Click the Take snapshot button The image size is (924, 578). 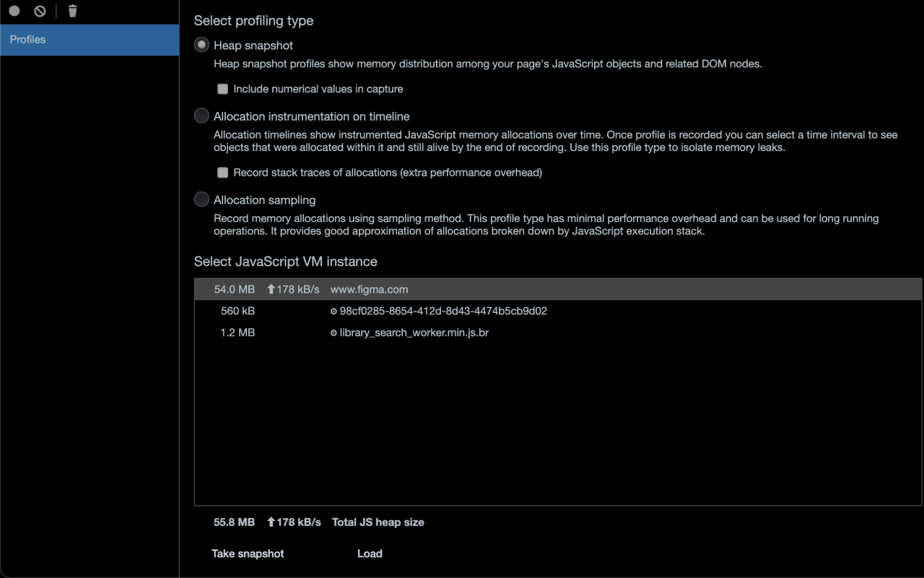[x=248, y=553]
